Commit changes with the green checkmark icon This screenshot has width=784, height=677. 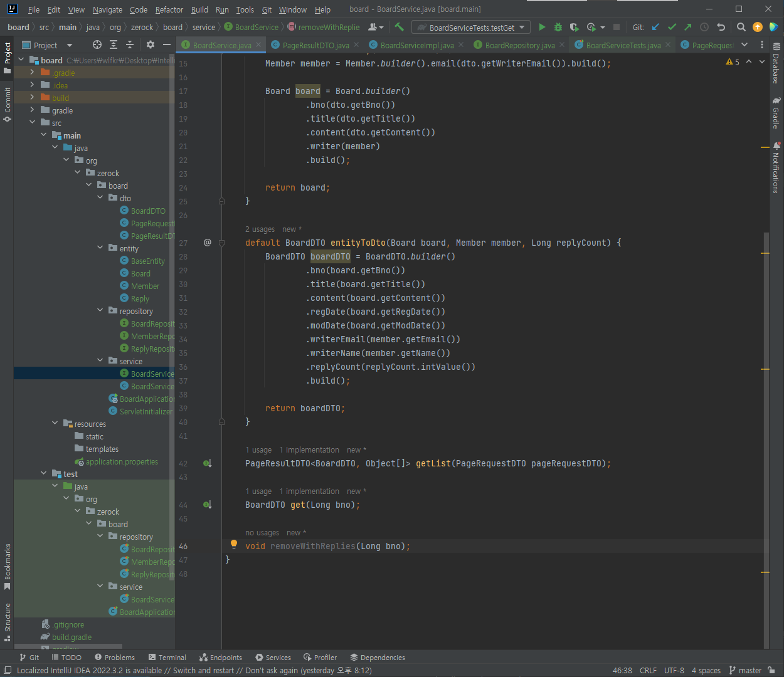672,27
